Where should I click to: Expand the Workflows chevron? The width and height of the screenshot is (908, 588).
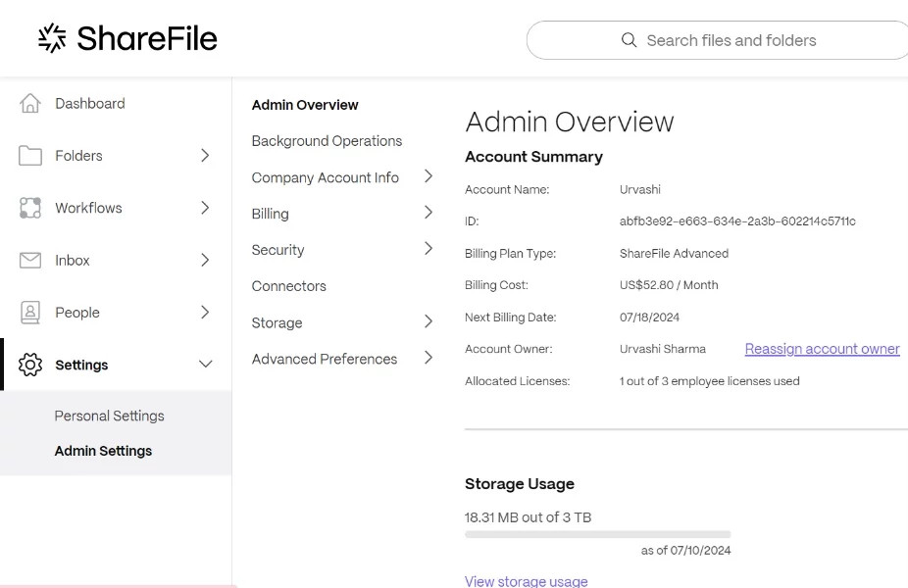point(205,208)
